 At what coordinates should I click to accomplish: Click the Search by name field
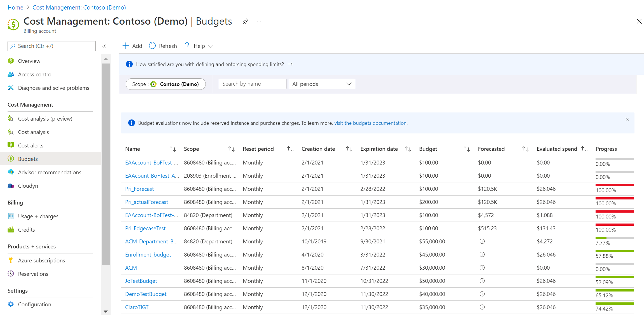click(252, 84)
